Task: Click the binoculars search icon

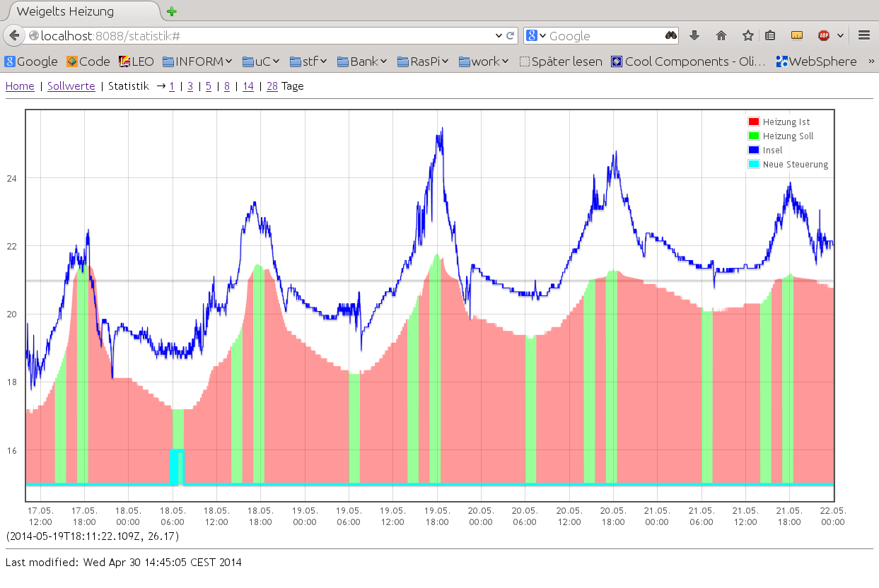Action: coord(671,35)
